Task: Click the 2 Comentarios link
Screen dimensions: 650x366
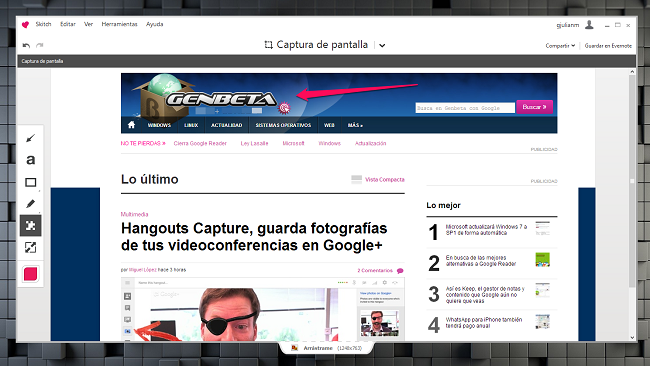Action: (x=375, y=271)
